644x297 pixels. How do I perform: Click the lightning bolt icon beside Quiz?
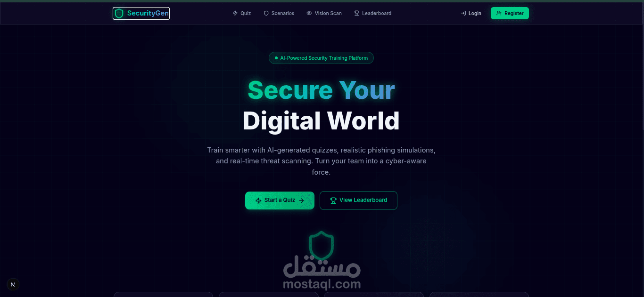[235, 13]
